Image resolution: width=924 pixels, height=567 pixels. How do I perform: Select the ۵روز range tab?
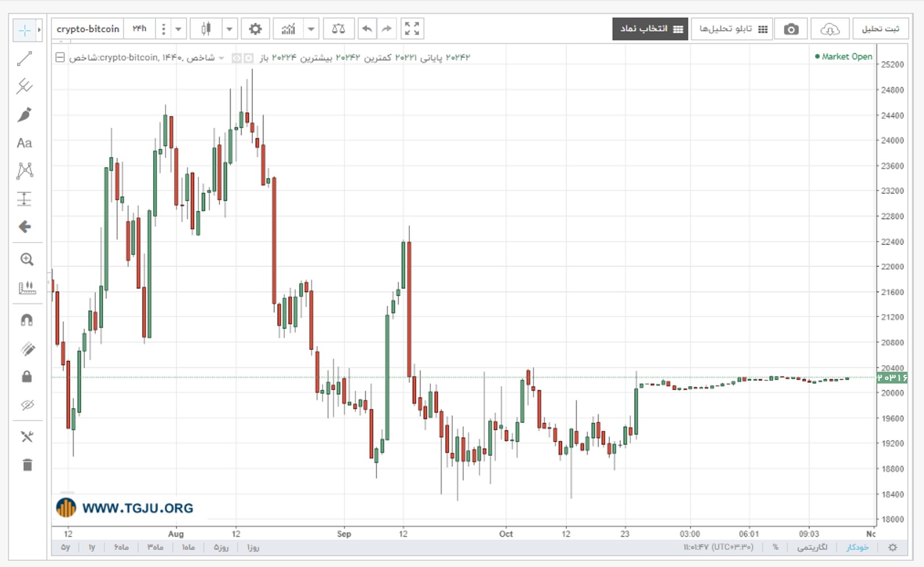[221, 548]
